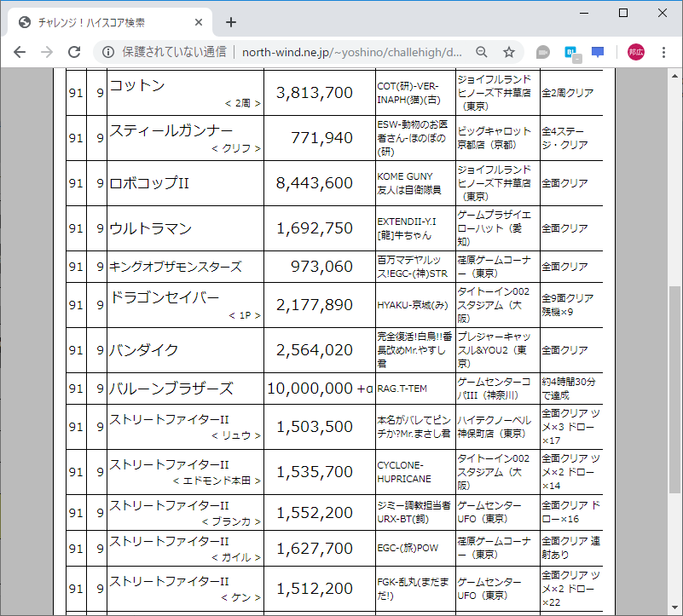
Task: Click score 1,512,200 in ケン row
Action: [x=315, y=589]
